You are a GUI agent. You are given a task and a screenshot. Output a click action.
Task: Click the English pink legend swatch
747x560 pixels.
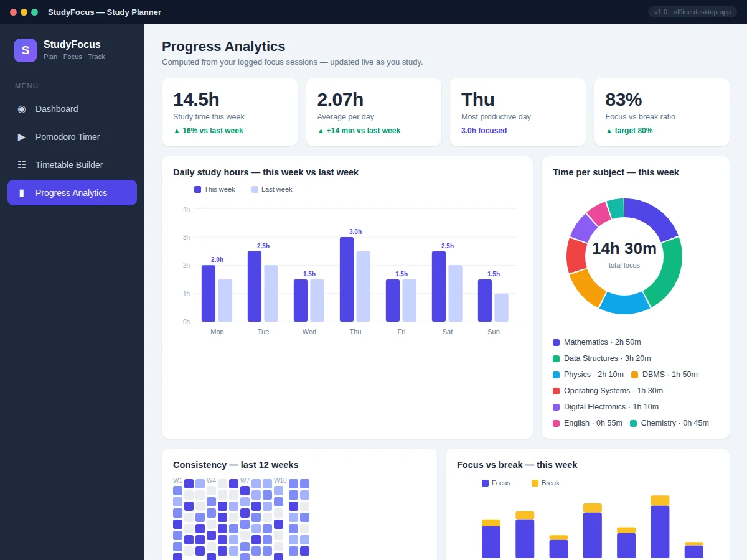pos(556,423)
